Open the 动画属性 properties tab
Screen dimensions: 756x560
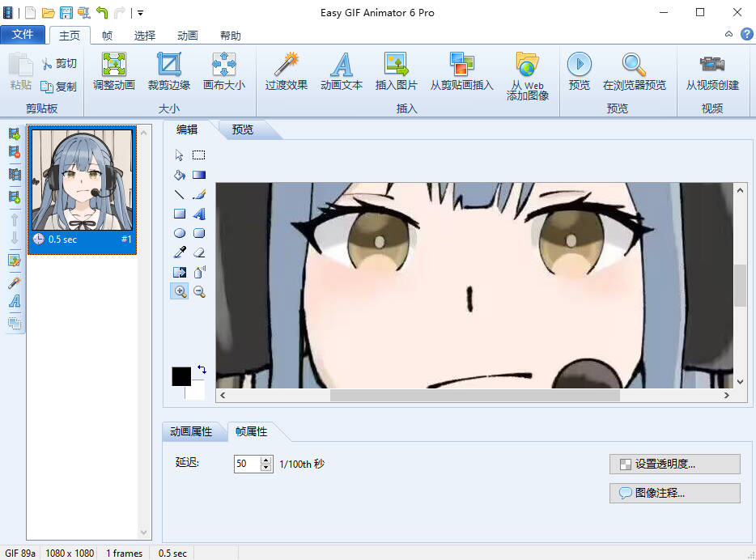click(191, 432)
